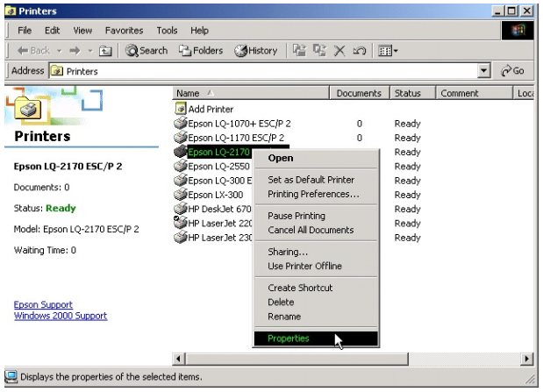Click the History toolbar button
This screenshot has height=392, width=543.
click(255, 51)
